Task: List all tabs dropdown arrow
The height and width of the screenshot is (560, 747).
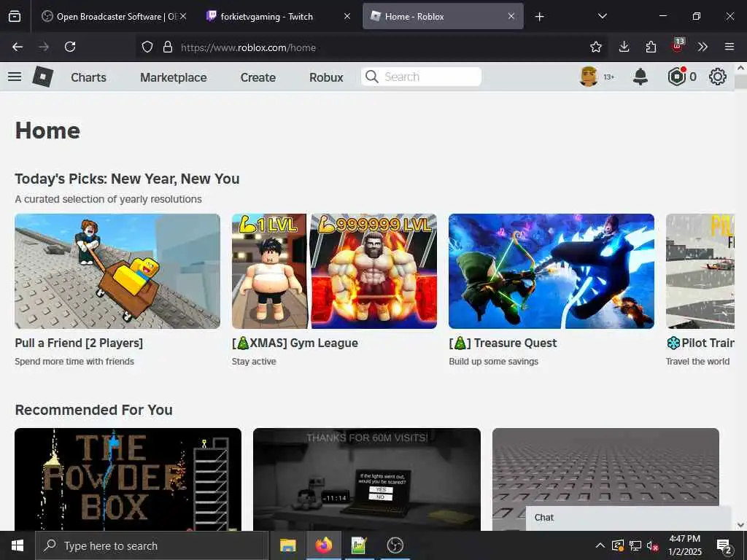Action: [602, 16]
